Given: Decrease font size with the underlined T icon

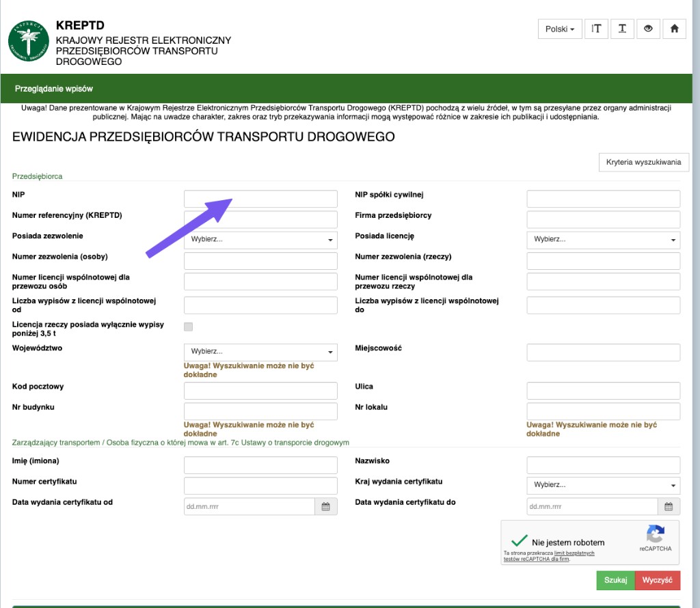Looking at the screenshot, I should tap(622, 29).
